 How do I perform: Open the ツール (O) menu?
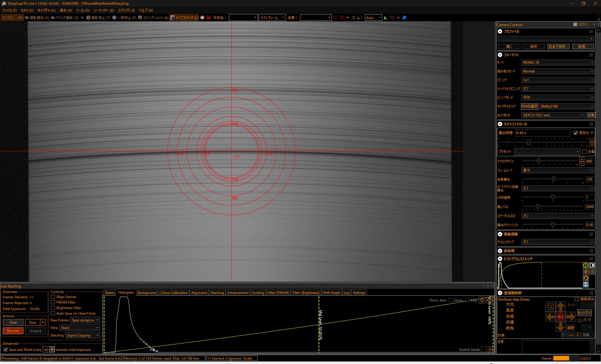pos(83,10)
